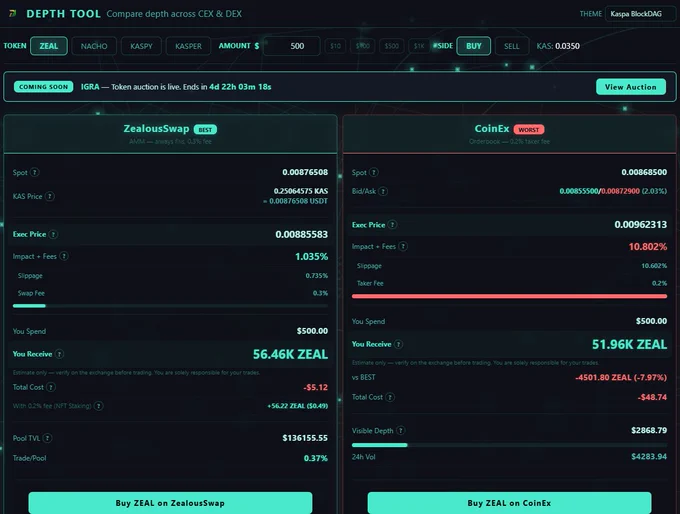Switch side to SELL
This screenshot has width=680, height=514.
pyautogui.click(x=512, y=46)
